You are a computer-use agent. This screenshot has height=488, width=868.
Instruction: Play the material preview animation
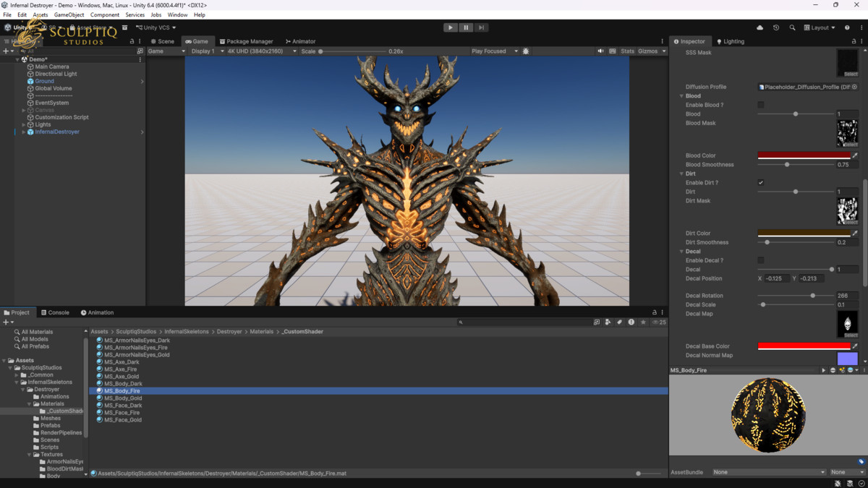pyautogui.click(x=824, y=370)
